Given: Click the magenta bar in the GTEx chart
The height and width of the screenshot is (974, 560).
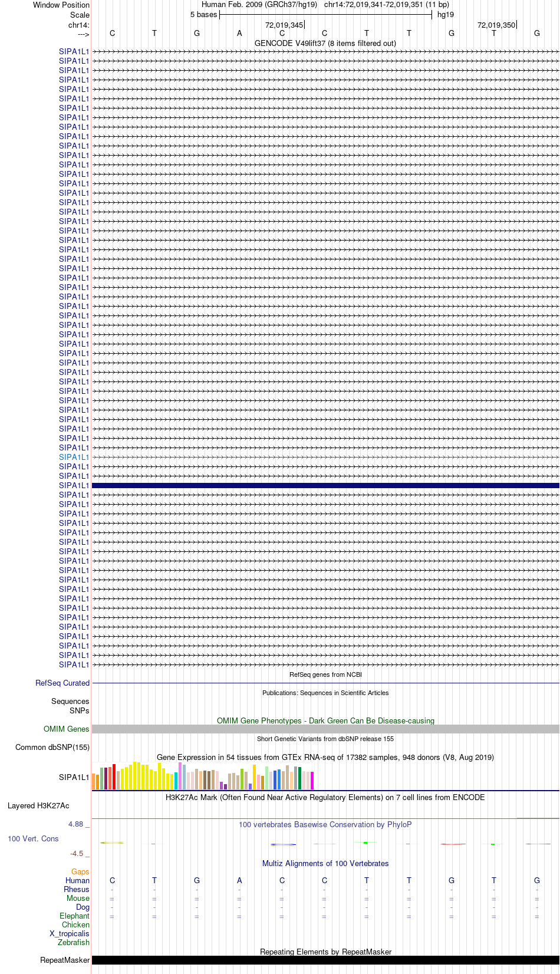Looking at the screenshot, I should click(312, 781).
